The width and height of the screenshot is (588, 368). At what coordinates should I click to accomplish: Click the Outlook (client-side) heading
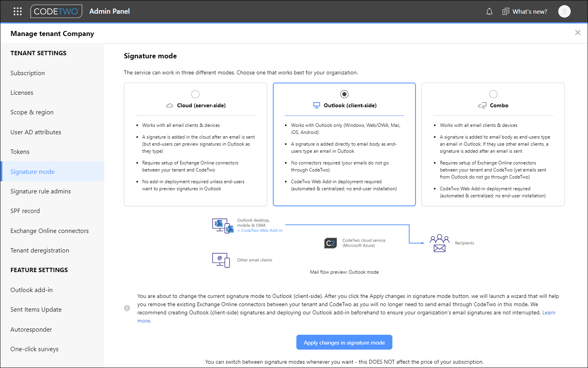[350, 105]
